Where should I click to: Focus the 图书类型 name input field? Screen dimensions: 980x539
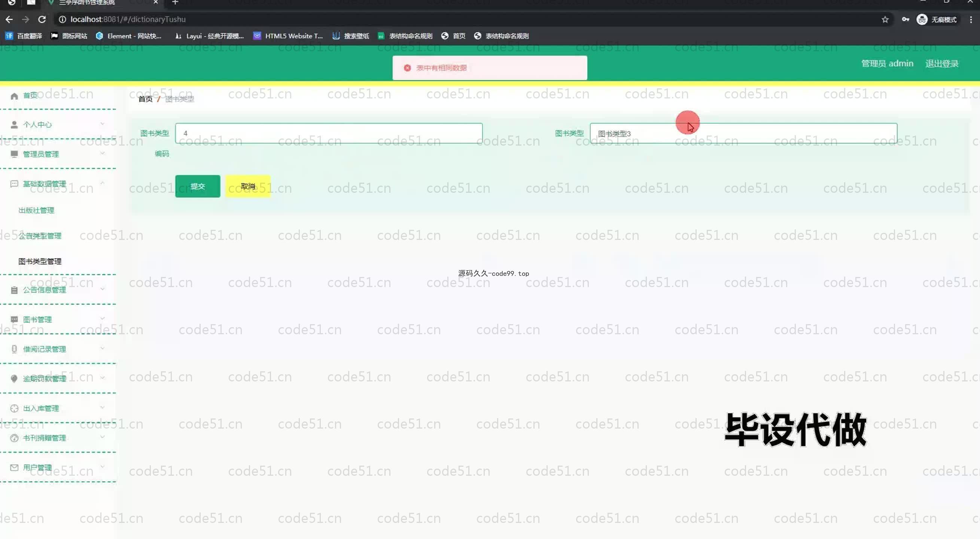[x=743, y=133]
